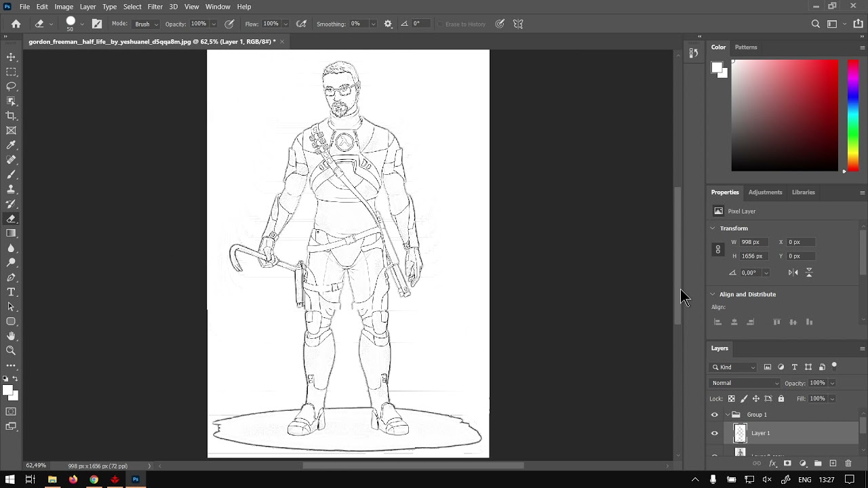Screen dimensions: 868x488
Task: Select the Crop tool
Action: coord(11,116)
